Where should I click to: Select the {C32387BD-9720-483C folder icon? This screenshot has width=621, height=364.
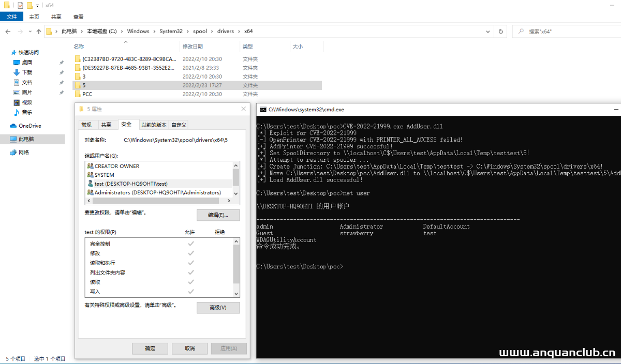[78, 59]
